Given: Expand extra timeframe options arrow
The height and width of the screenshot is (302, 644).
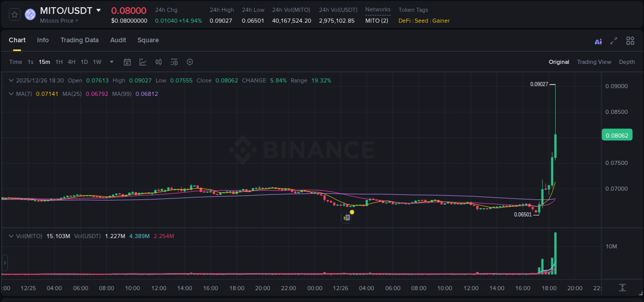Looking at the screenshot, I should click(x=111, y=61).
